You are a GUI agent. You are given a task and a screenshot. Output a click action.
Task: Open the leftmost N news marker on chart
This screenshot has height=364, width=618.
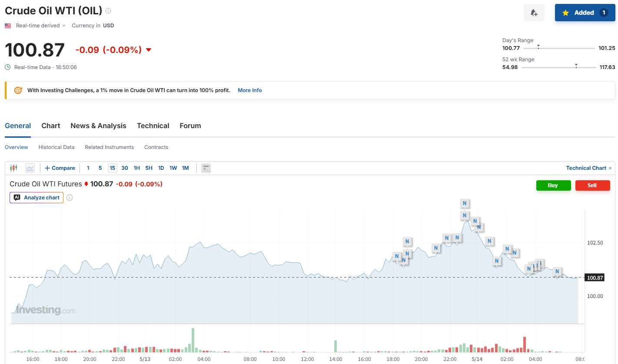click(x=396, y=256)
